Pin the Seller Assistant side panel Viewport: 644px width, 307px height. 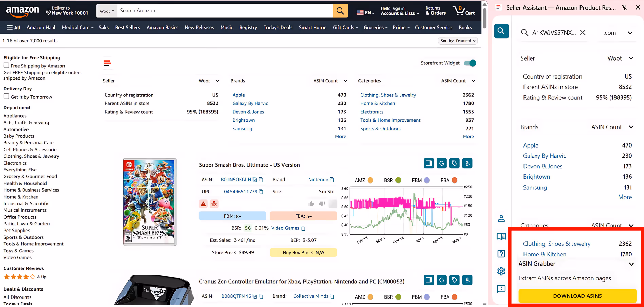click(624, 7)
